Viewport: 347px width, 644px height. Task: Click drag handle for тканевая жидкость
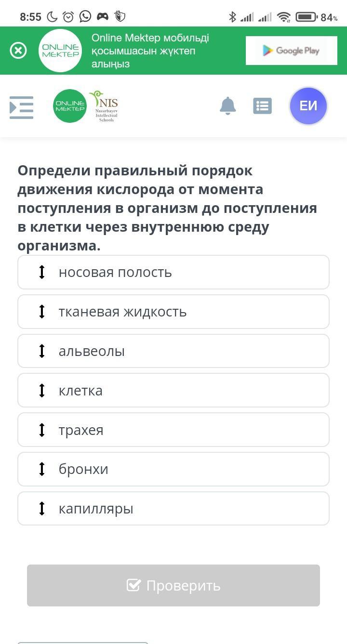pos(42,312)
